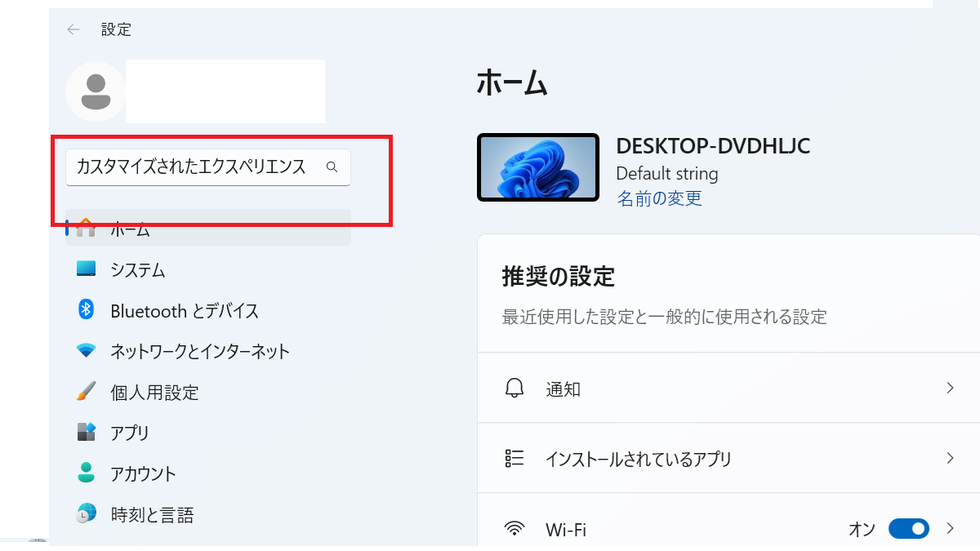Open the インストールされているアプリ row
The height and width of the screenshot is (551, 980).
click(728, 458)
